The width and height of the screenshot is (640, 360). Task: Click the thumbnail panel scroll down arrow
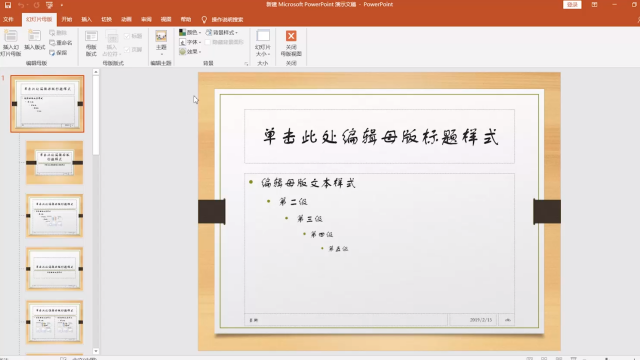(x=96, y=351)
